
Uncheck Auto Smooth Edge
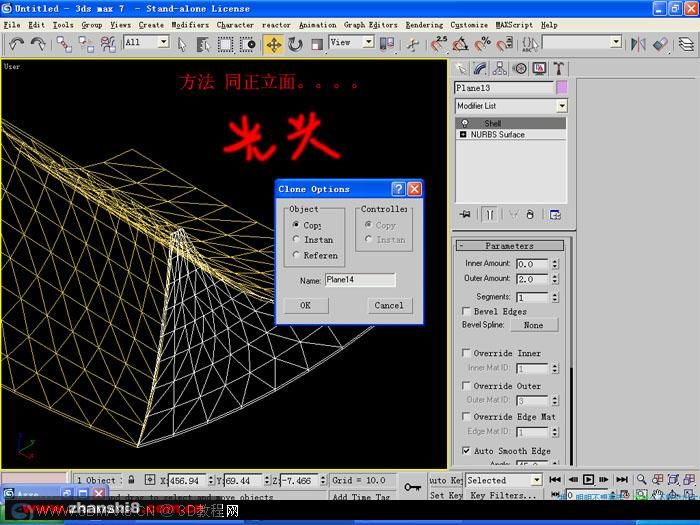click(466, 450)
